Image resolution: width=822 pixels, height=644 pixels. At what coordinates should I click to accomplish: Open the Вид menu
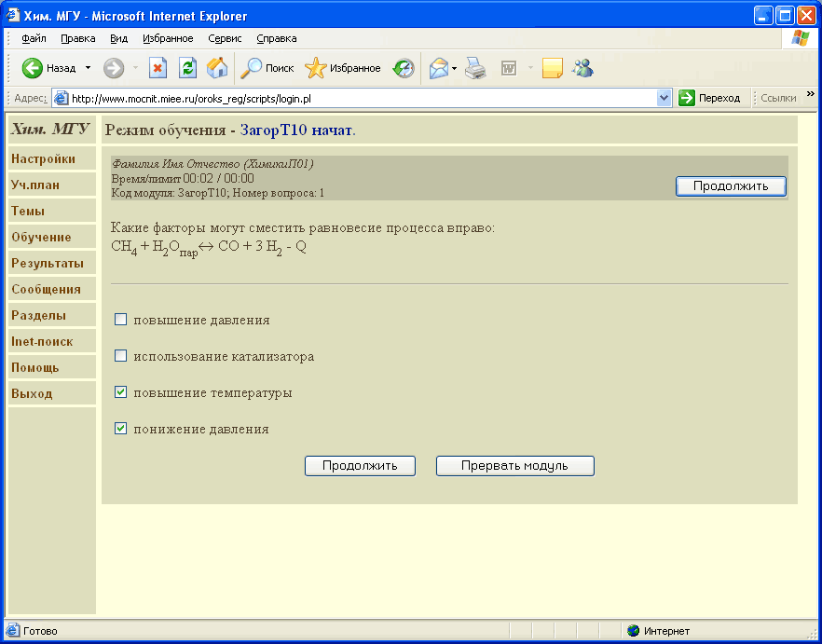pyautogui.click(x=119, y=38)
